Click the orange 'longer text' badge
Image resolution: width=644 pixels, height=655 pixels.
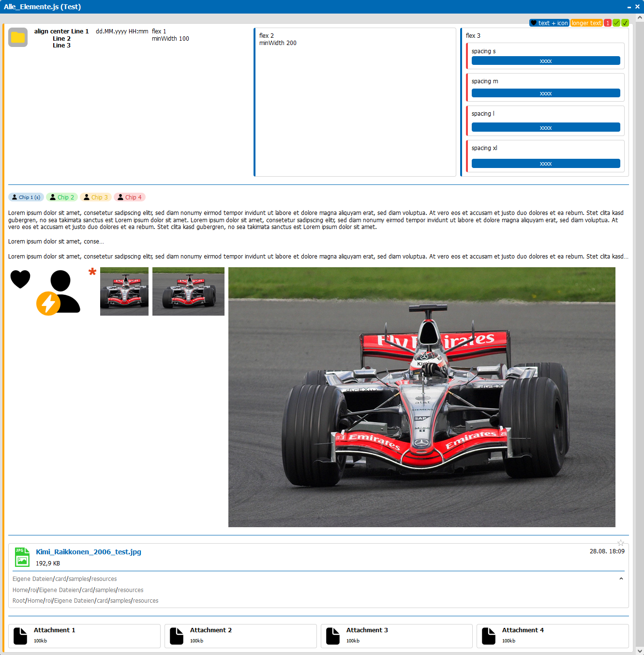coord(586,23)
